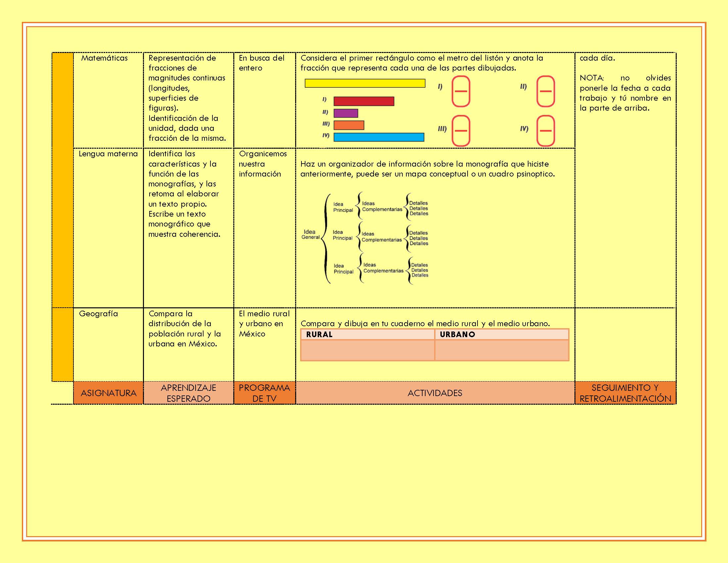Click 'El medio rural y urbano' program title
The height and width of the screenshot is (563, 728).
coord(264,324)
